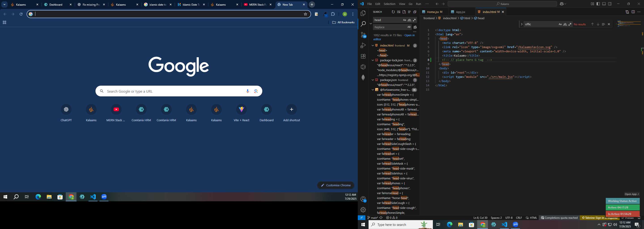
Task: Open the ChatGPT shortcut tile
Action: click(66, 113)
